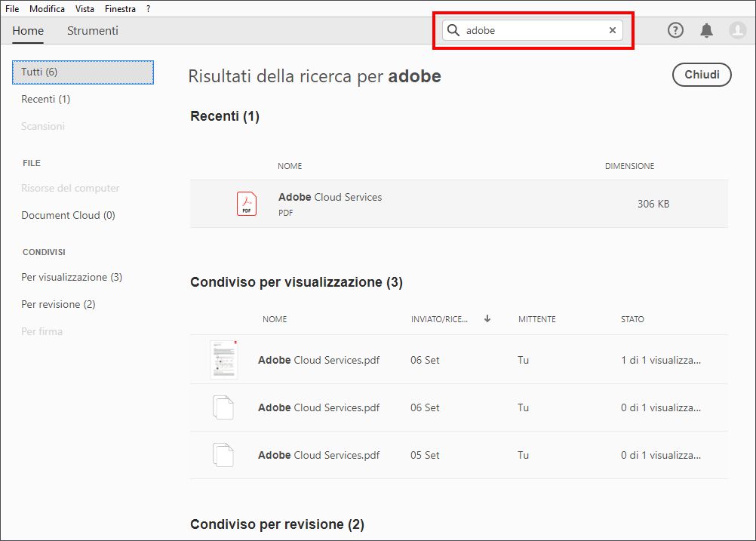
Task: Open the Vista menu
Action: click(x=85, y=9)
